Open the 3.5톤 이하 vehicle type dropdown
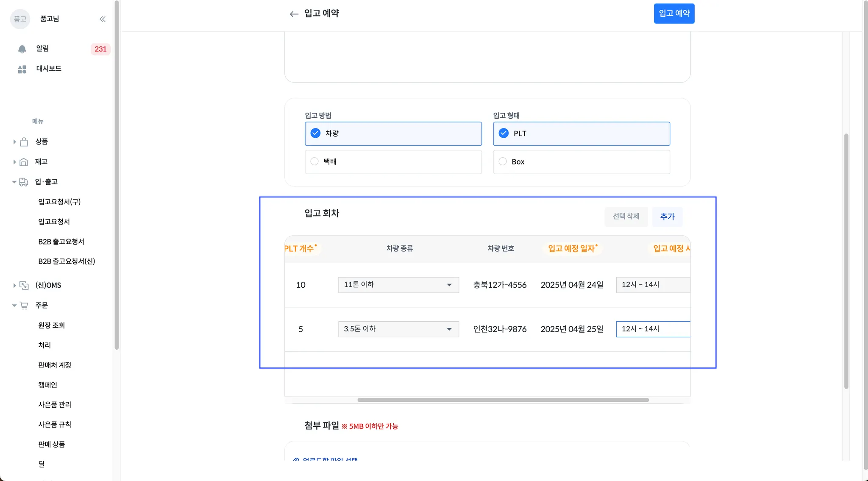Image resolution: width=868 pixels, height=481 pixels. pyautogui.click(x=398, y=329)
